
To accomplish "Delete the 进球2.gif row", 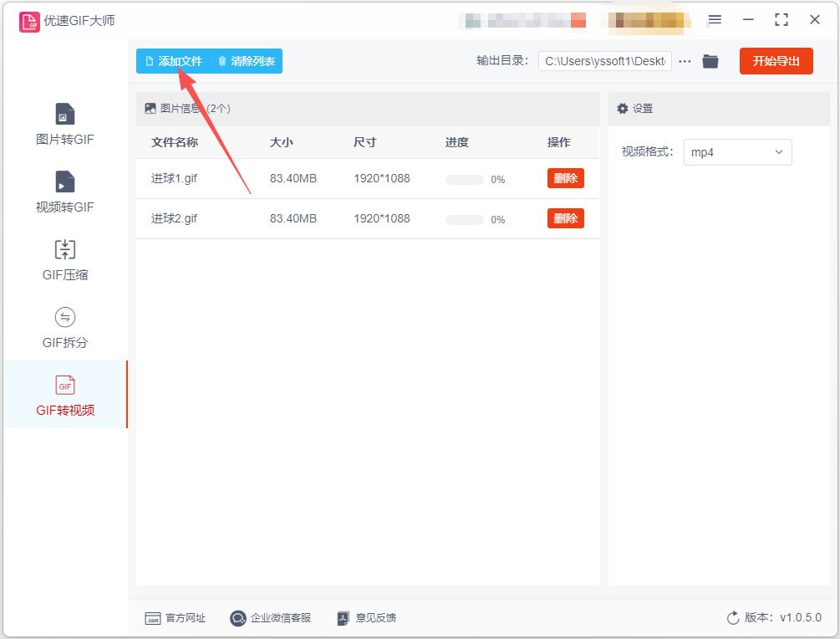I will [x=566, y=219].
